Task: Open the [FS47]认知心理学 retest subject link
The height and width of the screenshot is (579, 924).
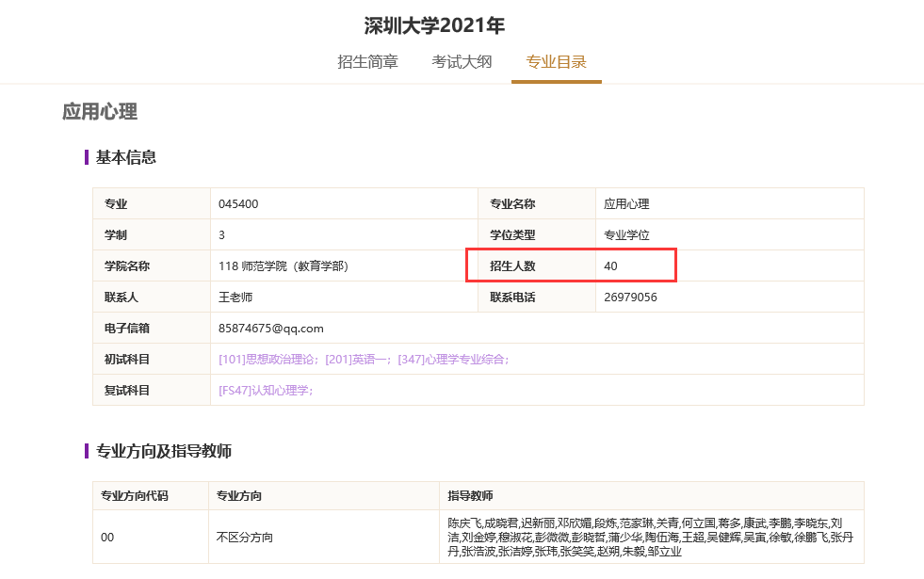Action: pos(264,391)
